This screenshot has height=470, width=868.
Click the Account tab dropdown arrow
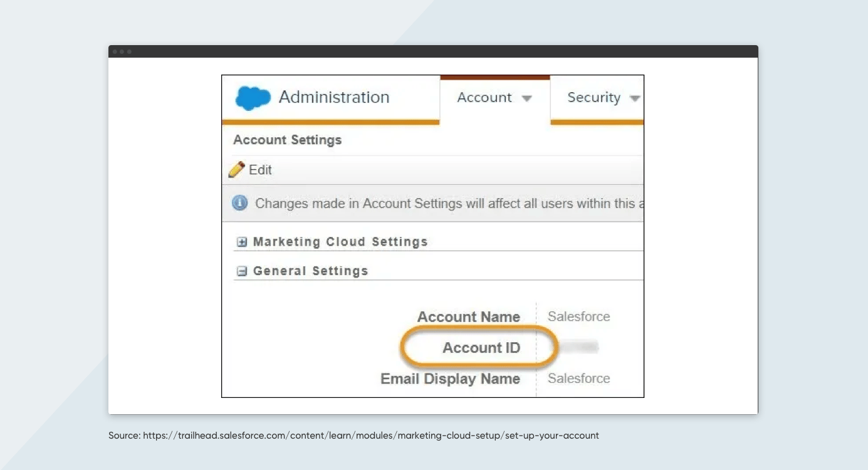(x=527, y=98)
